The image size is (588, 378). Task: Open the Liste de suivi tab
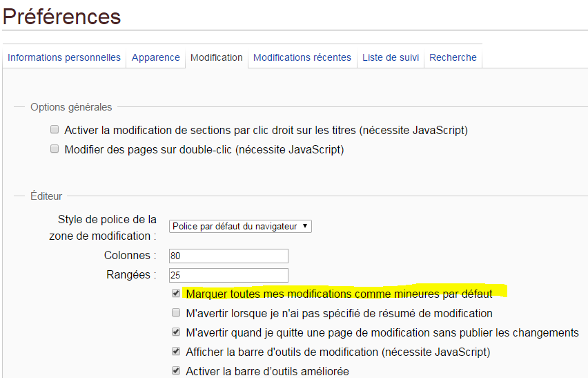point(391,58)
